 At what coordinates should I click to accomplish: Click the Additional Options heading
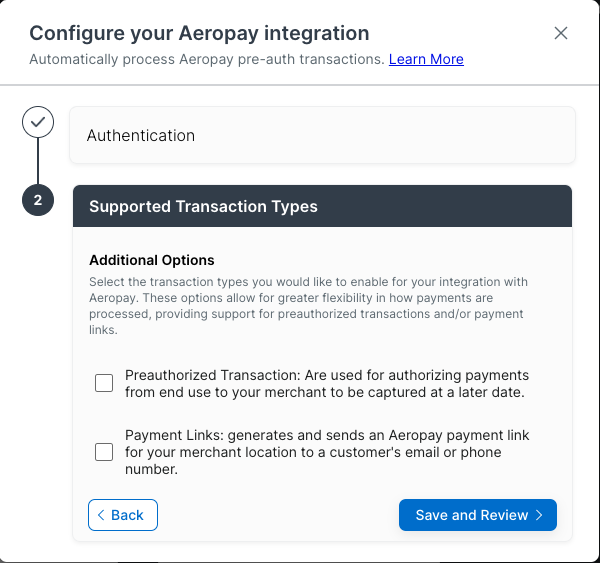pos(152,260)
